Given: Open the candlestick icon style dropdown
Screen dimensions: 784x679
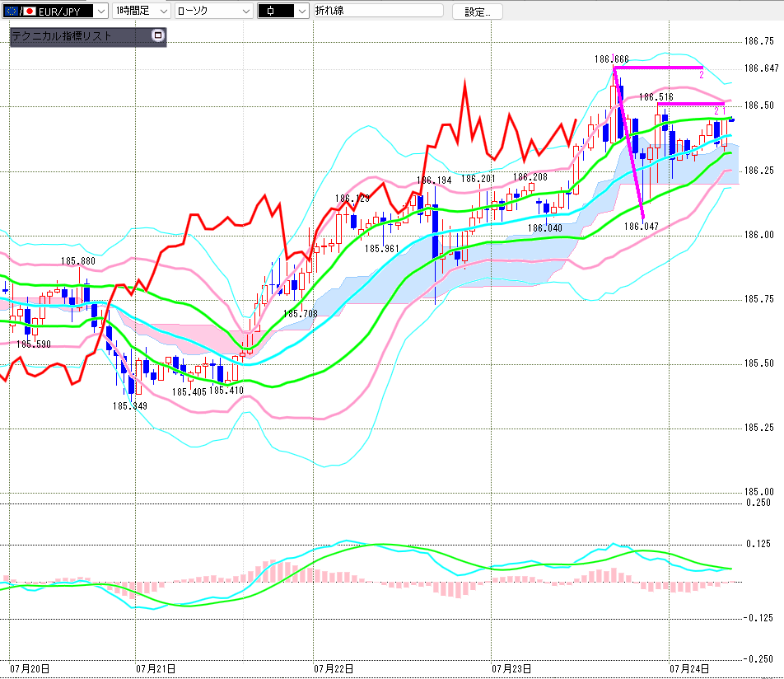Looking at the screenshot, I should click(x=283, y=11).
